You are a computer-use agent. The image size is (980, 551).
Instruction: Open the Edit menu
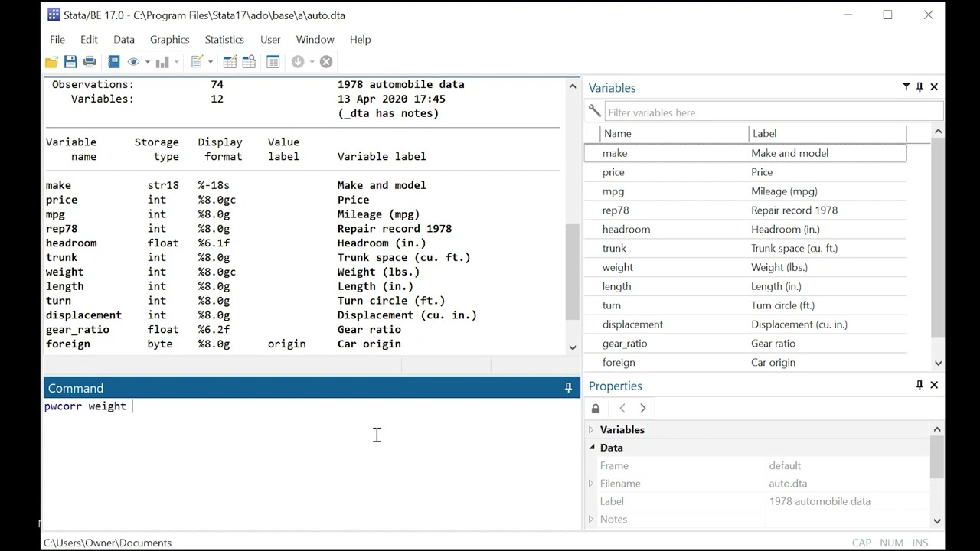click(x=89, y=40)
